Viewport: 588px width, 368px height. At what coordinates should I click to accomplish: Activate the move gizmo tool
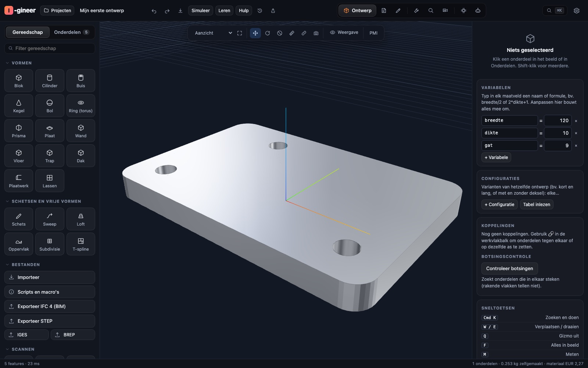pos(255,33)
